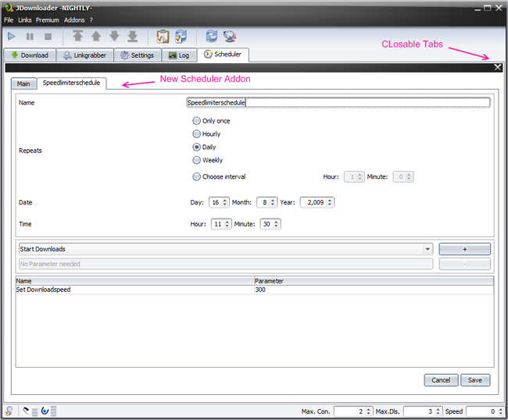Image resolution: width=508 pixels, height=420 pixels.
Task: Click the Day spinner field
Action: click(x=219, y=202)
